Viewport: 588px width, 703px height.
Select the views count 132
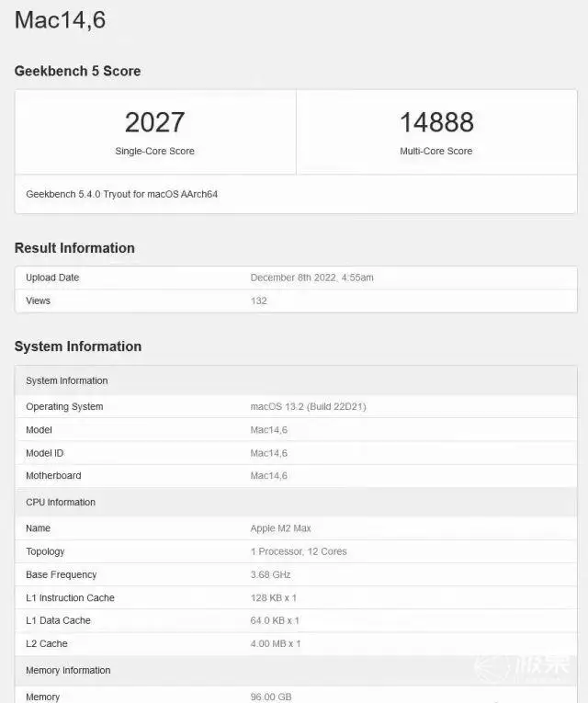point(258,300)
